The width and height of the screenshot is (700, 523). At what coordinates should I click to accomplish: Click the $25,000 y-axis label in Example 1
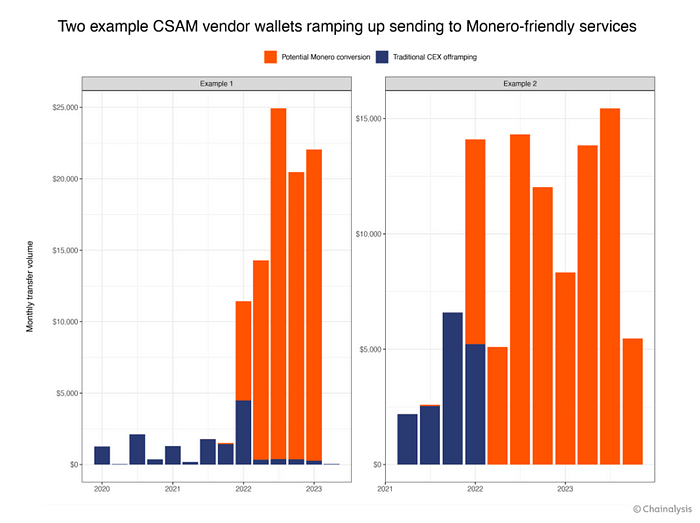[65, 108]
